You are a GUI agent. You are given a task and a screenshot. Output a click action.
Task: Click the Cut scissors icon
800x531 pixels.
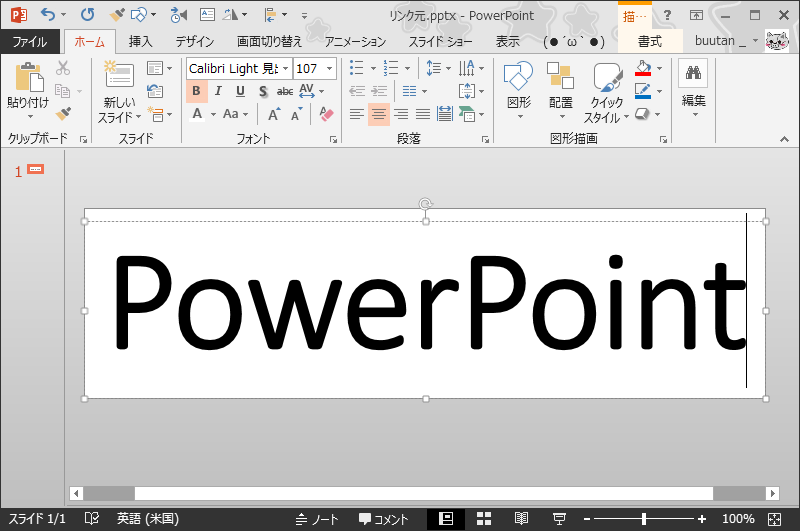(x=63, y=67)
